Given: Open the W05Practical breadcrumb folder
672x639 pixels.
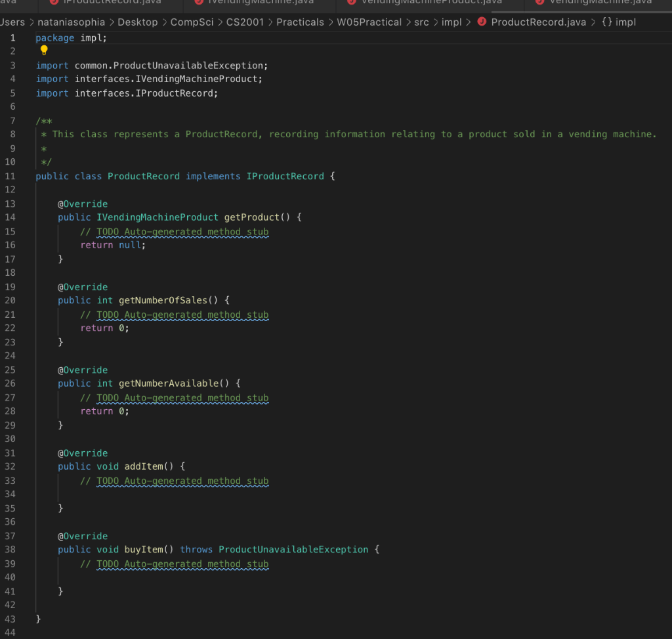Looking at the screenshot, I should pyautogui.click(x=369, y=22).
